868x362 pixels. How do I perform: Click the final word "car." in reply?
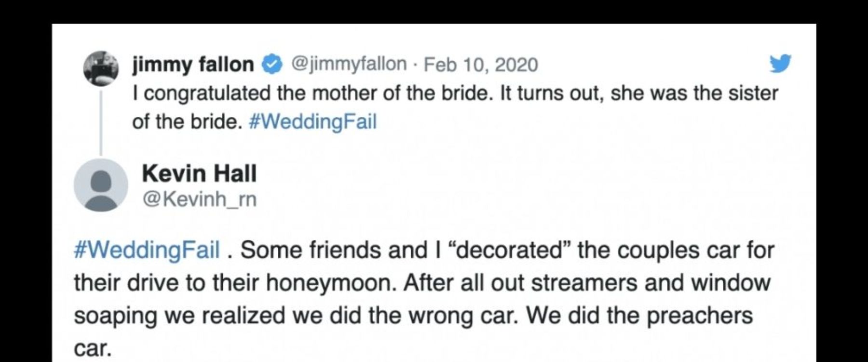tap(93, 348)
